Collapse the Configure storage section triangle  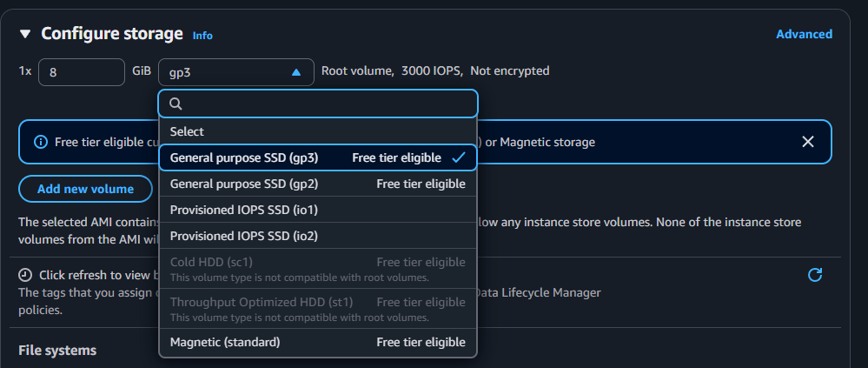pos(25,34)
